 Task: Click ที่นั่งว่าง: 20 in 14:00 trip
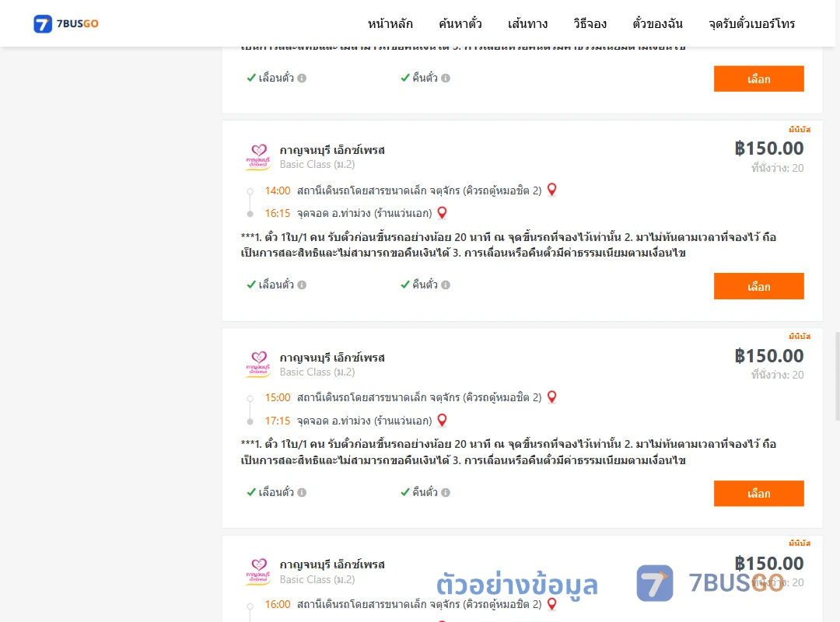pos(777,168)
